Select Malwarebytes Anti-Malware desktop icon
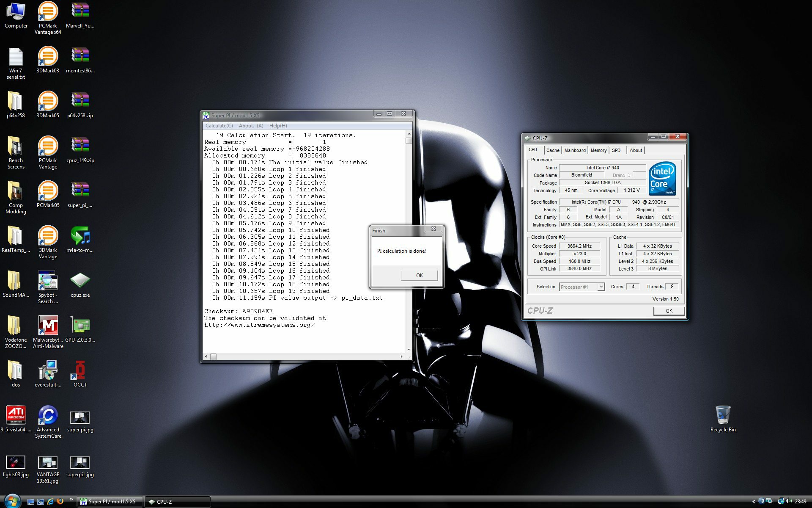Viewport: 812px width, 508px height. (x=48, y=332)
